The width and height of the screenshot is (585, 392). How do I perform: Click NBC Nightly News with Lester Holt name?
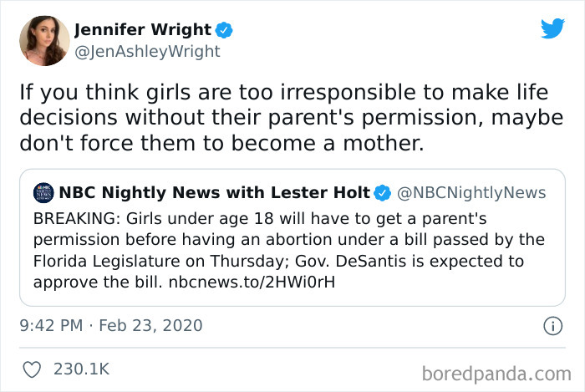[x=215, y=194]
